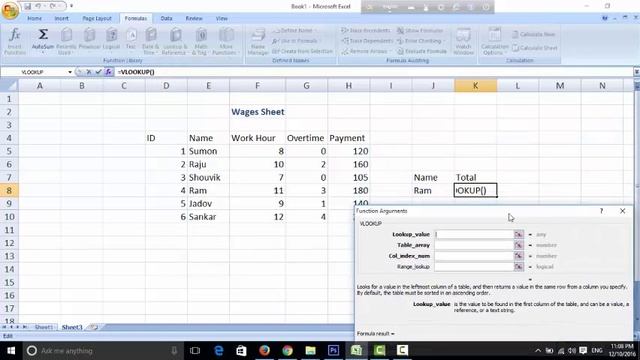Viewport: 640px width, 360px height.
Task: Collapse dialog via Lookup_value range selector
Action: click(x=518, y=234)
